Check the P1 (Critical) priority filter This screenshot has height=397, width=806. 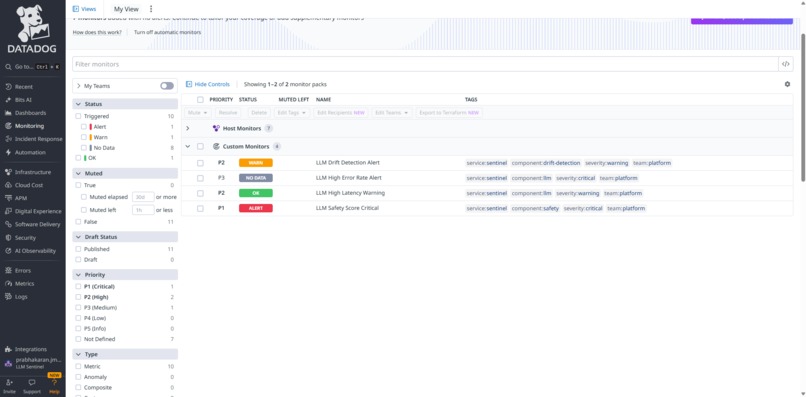(78, 286)
